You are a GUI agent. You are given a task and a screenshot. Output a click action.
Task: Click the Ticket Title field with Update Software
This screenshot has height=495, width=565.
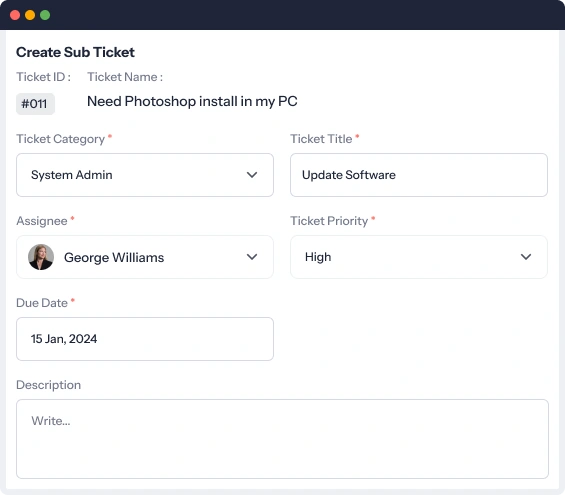point(419,175)
